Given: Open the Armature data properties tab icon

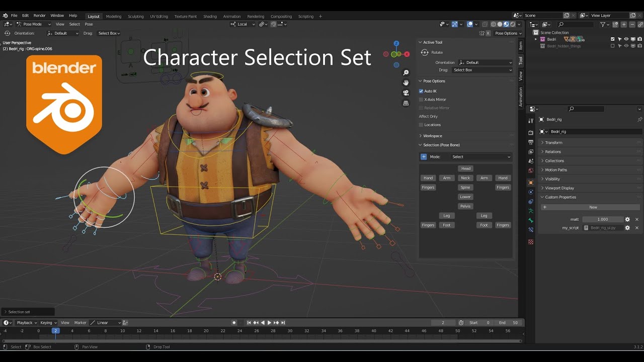Looking at the screenshot, I should 530,211.
